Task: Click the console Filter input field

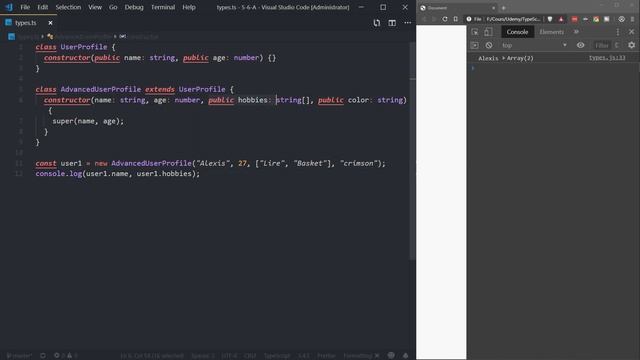Action: click(602, 45)
